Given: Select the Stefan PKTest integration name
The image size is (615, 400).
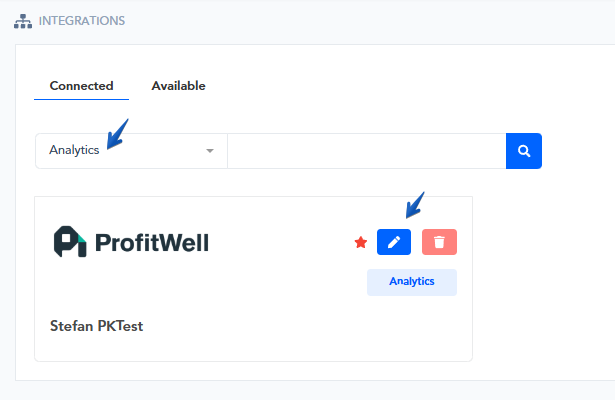Looking at the screenshot, I should tap(97, 326).
